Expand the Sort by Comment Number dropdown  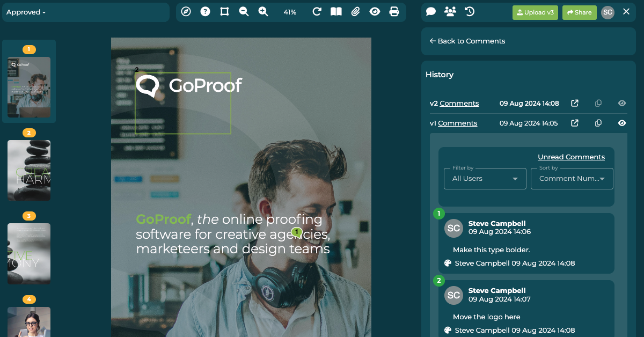coord(572,178)
